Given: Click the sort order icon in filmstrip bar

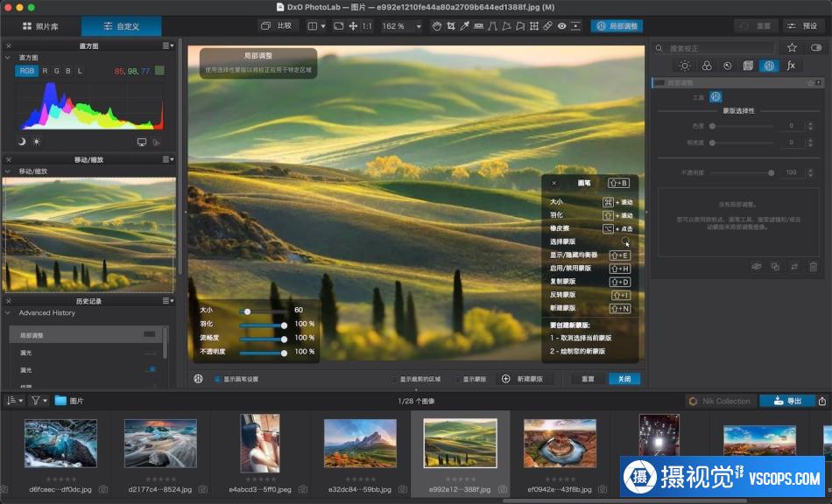Looking at the screenshot, I should click(x=14, y=401).
